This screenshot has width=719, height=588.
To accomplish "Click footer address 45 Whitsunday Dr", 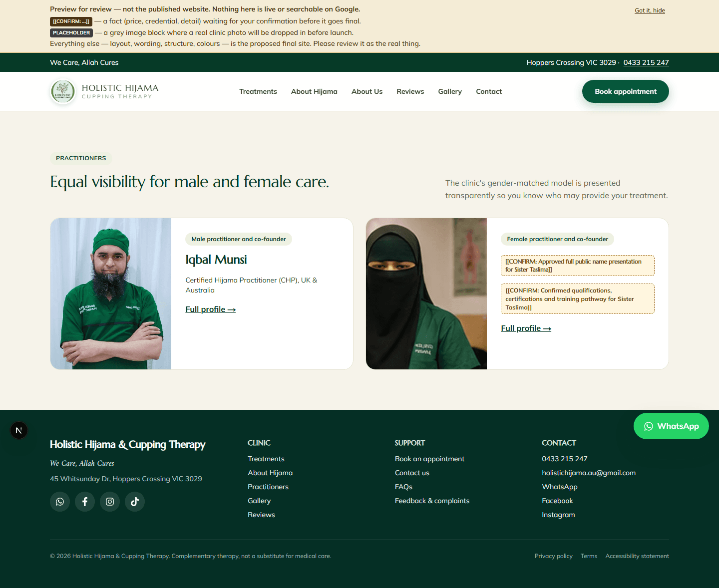I will coord(126,479).
